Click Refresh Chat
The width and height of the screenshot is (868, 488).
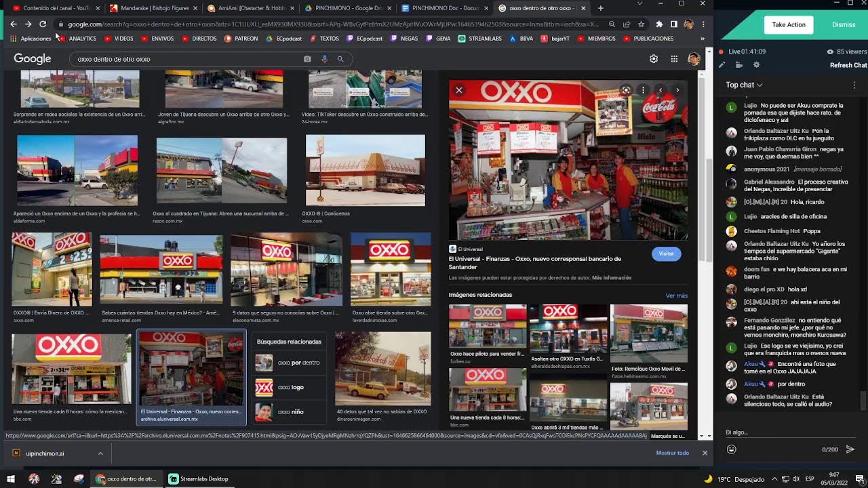coord(848,65)
